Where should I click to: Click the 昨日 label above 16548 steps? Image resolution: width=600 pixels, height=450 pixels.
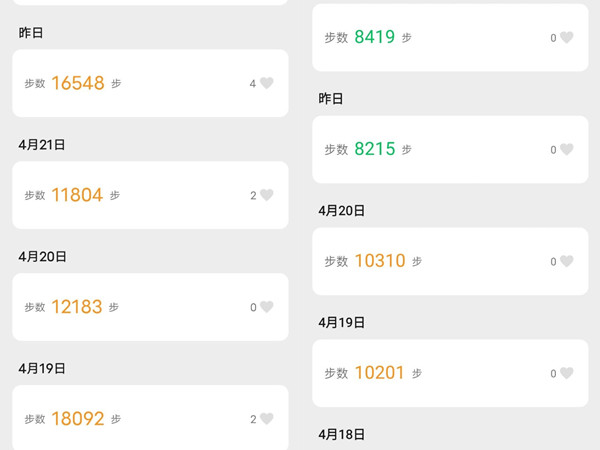pos(31,33)
